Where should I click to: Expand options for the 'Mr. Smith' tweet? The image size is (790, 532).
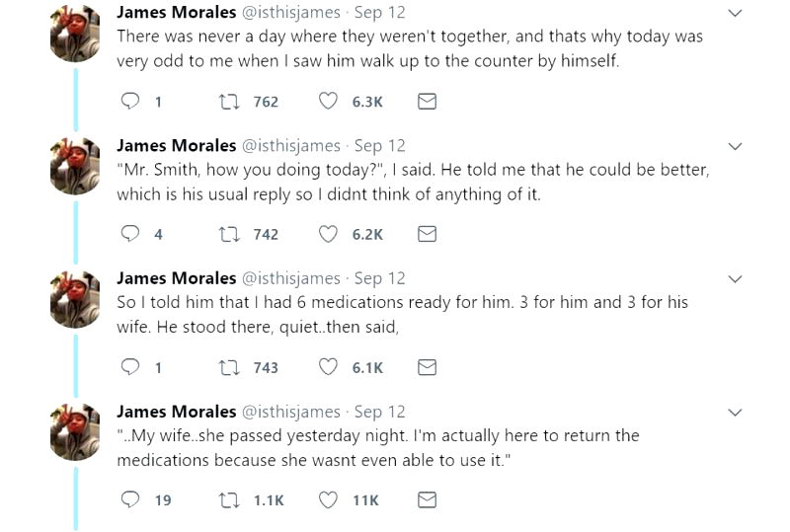735,147
